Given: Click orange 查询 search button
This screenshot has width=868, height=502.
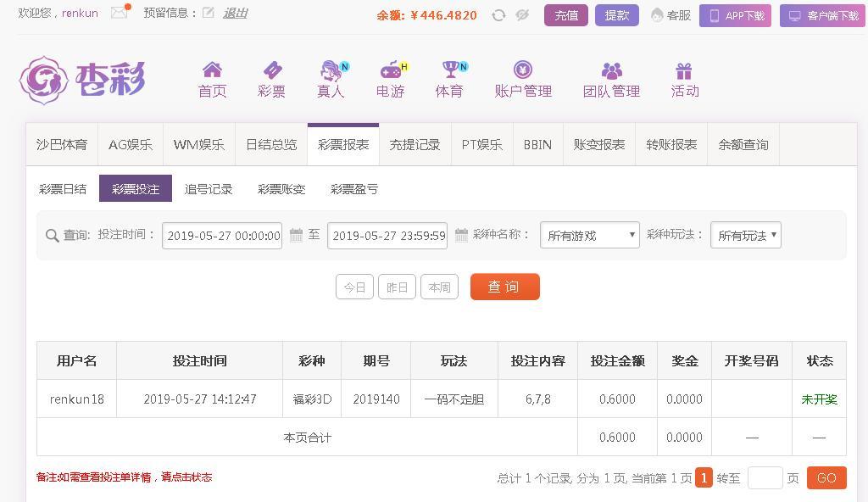Looking at the screenshot, I should [505, 287].
